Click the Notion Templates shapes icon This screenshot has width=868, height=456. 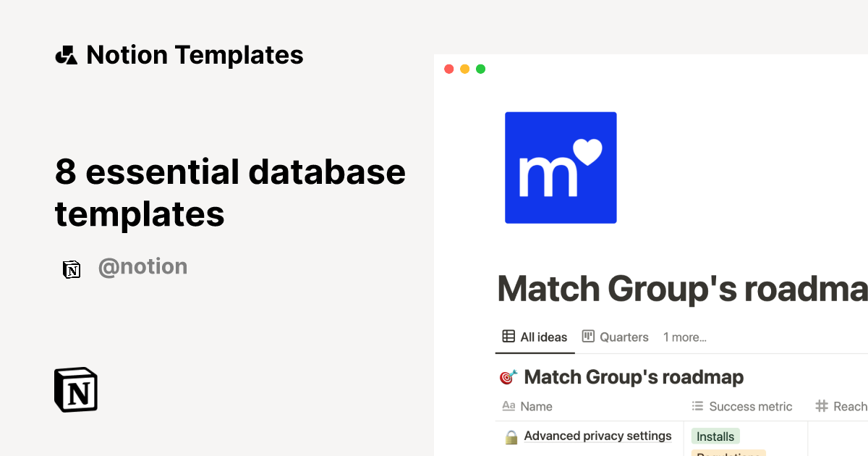[x=66, y=55]
